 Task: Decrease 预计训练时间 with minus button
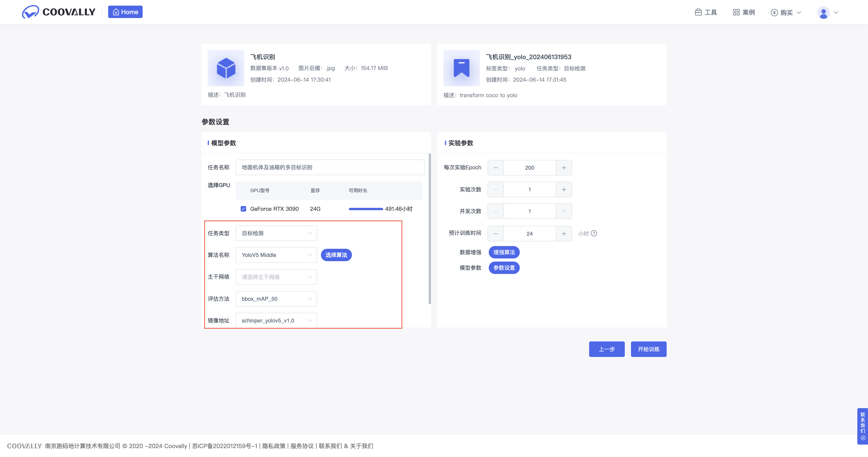click(496, 234)
